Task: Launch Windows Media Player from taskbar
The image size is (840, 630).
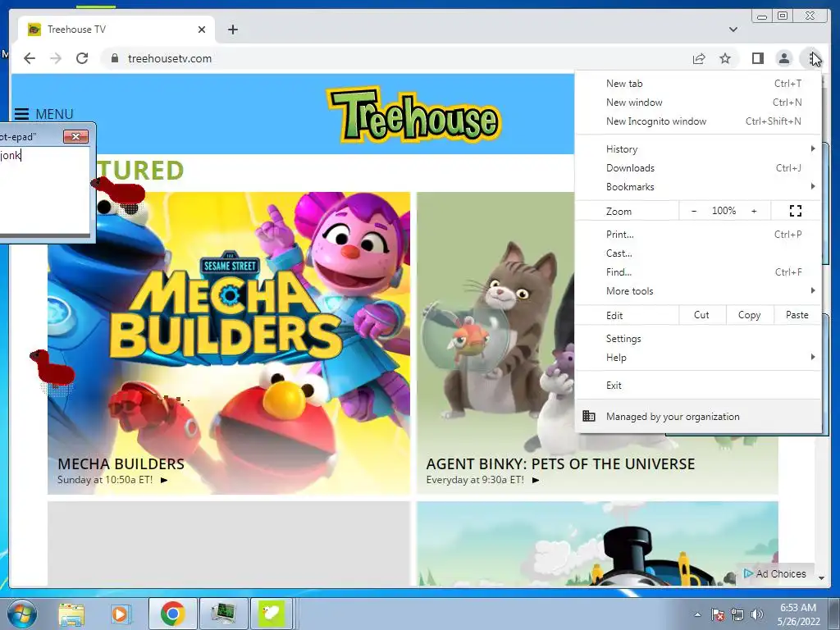Action: tap(120, 614)
